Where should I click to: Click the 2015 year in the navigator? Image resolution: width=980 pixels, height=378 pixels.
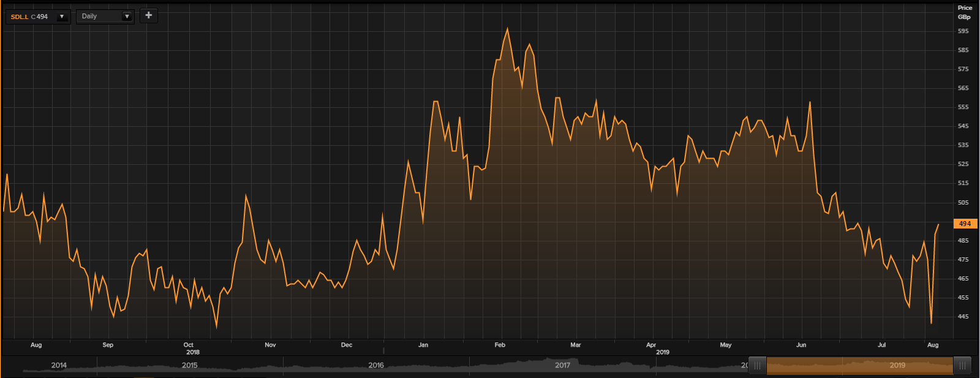click(x=190, y=365)
